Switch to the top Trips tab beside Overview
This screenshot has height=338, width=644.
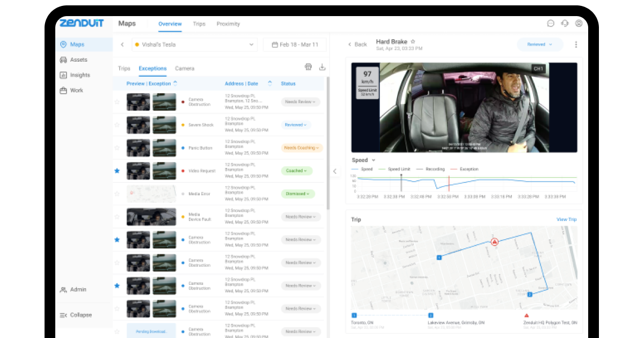tap(199, 24)
